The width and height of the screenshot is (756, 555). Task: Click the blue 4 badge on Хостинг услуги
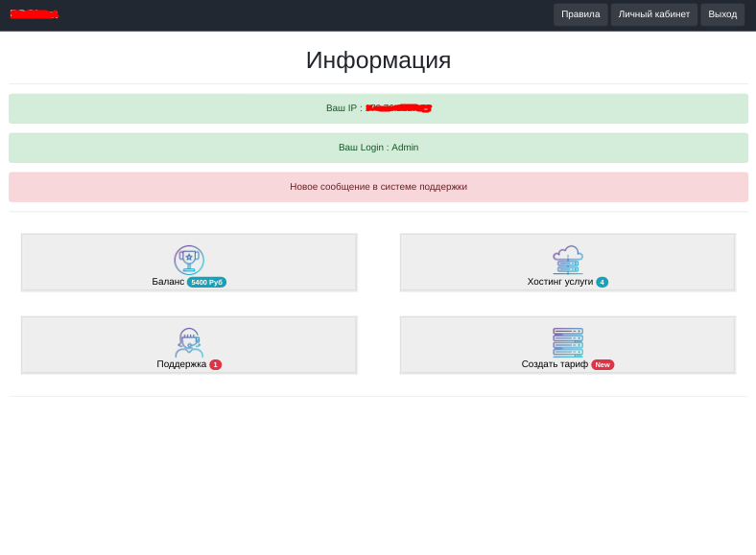pyautogui.click(x=602, y=283)
